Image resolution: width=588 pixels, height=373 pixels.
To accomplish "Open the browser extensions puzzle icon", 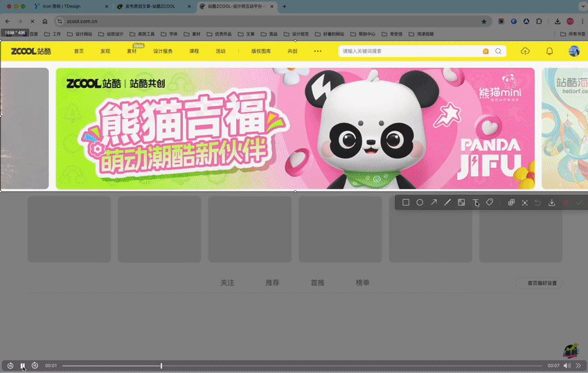I will [x=539, y=21].
